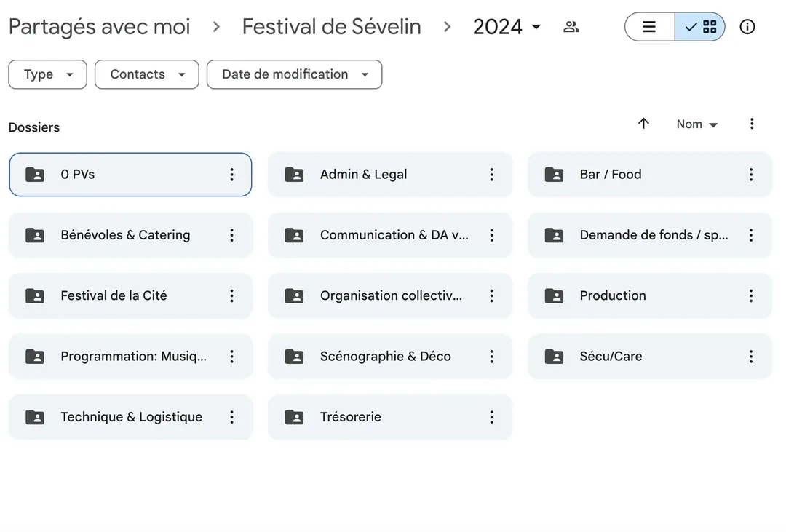The width and height of the screenshot is (786, 532).
Task: Expand the Type filter dropdown
Action: (x=48, y=74)
